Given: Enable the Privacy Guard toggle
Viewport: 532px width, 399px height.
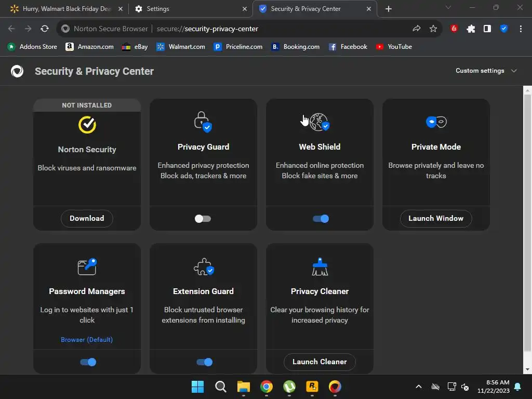Looking at the screenshot, I should (x=203, y=219).
